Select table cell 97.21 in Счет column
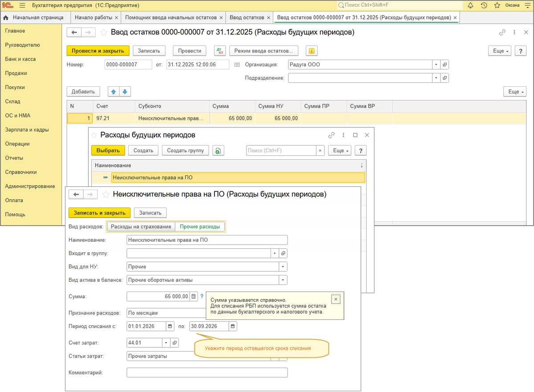 coord(113,118)
